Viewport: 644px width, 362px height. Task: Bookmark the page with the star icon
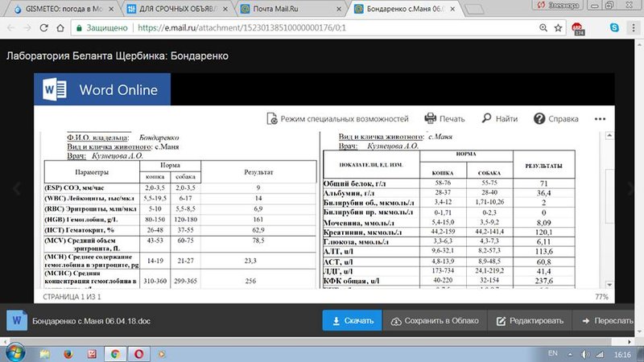tap(558, 28)
